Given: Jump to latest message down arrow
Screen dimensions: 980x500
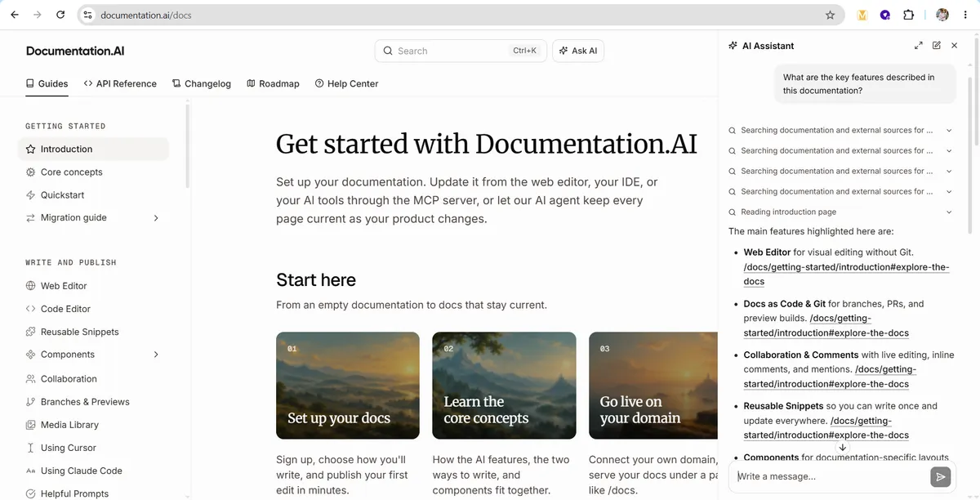Looking at the screenshot, I should pos(843,448).
